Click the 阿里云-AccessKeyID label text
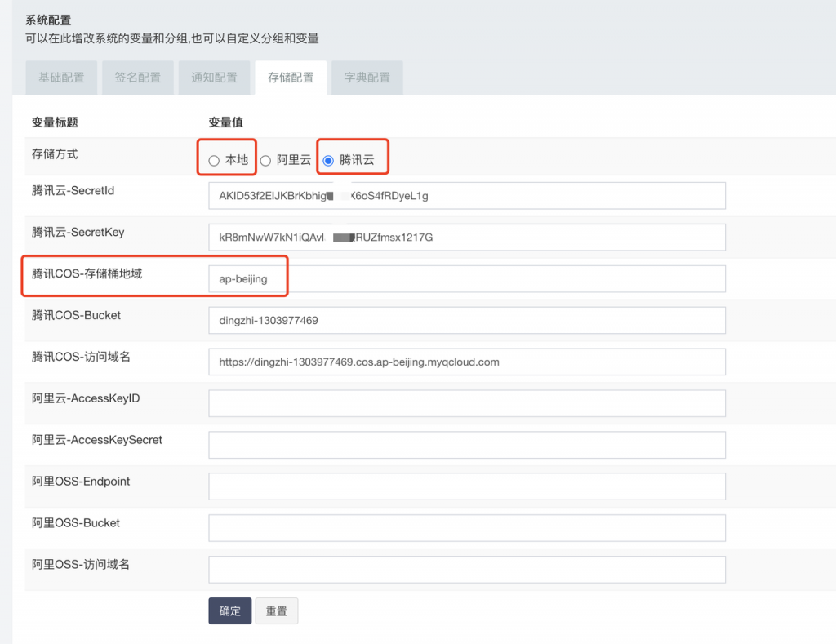The width and height of the screenshot is (836, 644). click(x=86, y=398)
